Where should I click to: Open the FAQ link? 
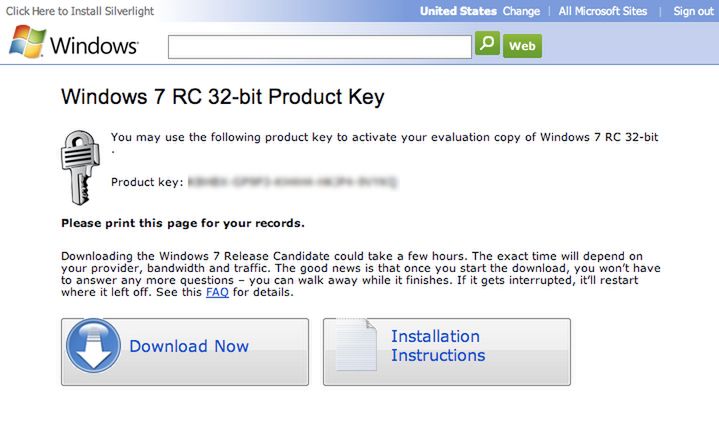click(x=217, y=292)
